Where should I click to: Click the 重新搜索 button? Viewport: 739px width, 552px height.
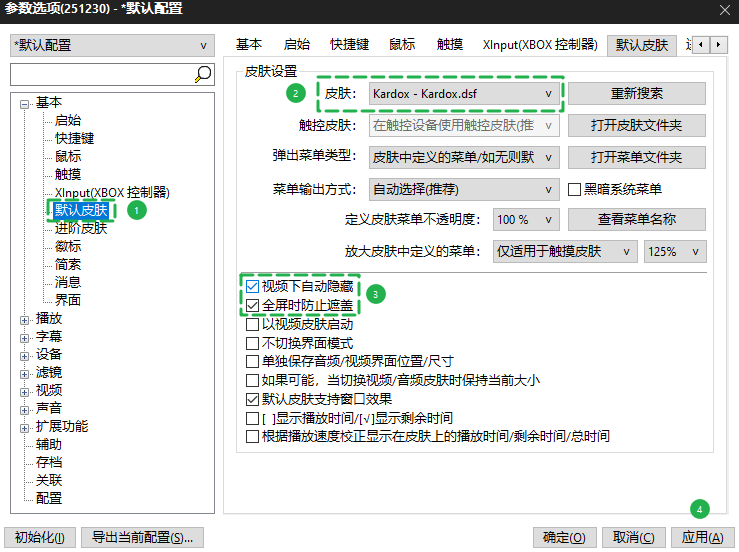(x=636, y=94)
